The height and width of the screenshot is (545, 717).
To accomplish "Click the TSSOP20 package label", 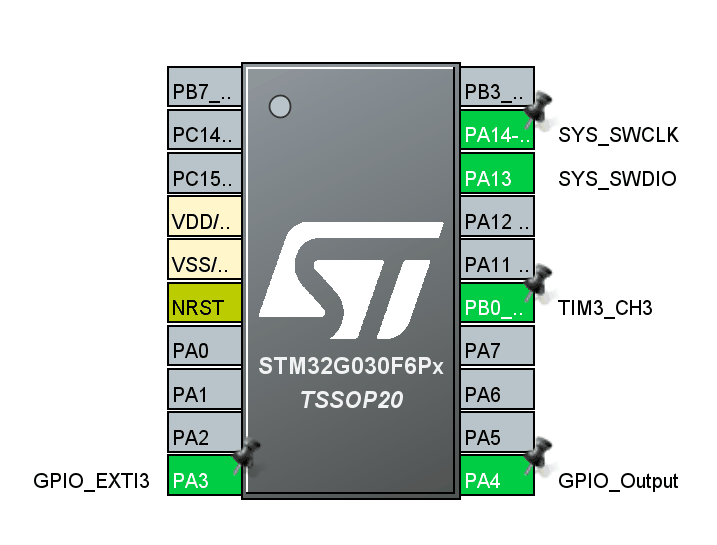I will tap(352, 400).
